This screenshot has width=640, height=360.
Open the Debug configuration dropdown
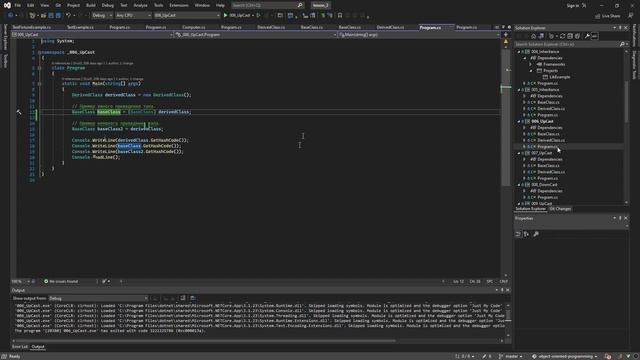point(102,16)
